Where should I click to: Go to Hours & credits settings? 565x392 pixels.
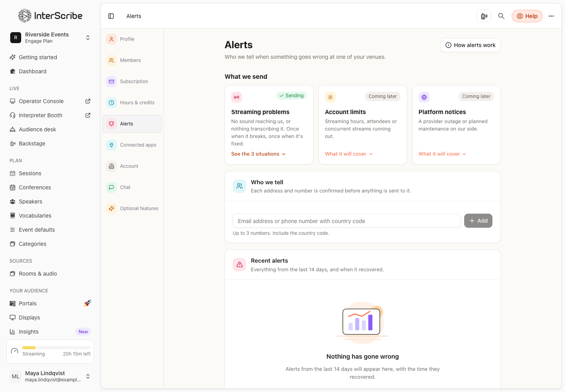(x=132, y=103)
